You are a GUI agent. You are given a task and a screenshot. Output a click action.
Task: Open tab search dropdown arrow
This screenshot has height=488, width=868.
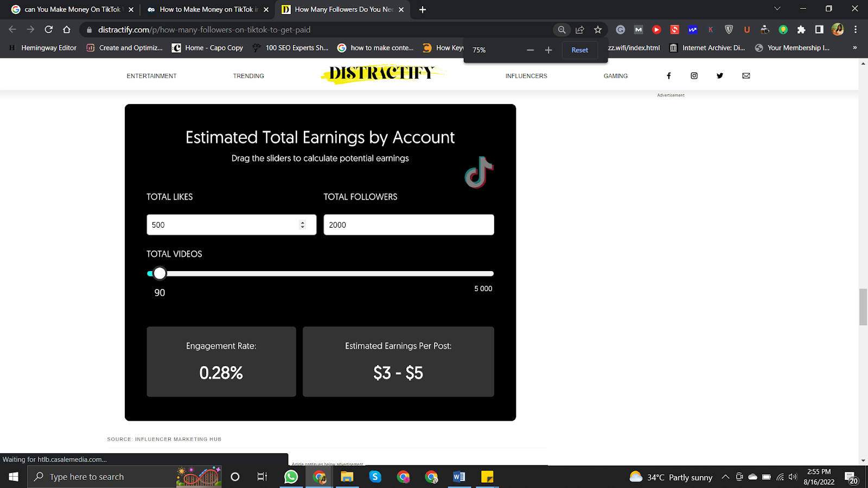coord(777,9)
